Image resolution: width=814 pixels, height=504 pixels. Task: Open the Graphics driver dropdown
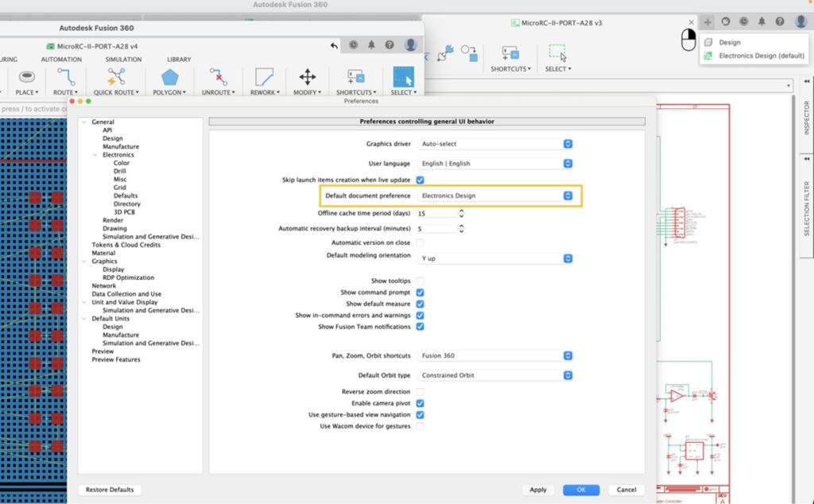pos(496,144)
